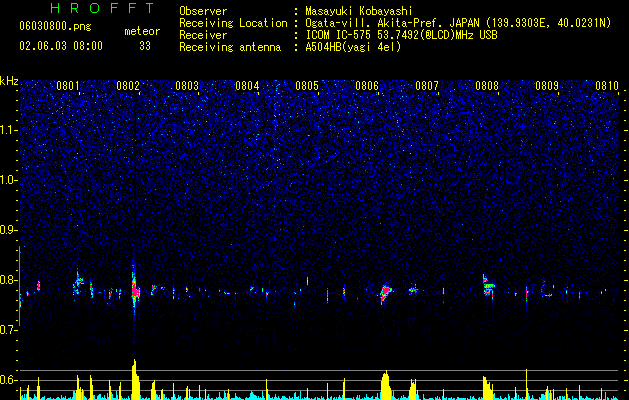Click the date stamp 02.06.03 08:00
Image resolution: width=629 pixels, height=400 pixels.
[x=61, y=46]
